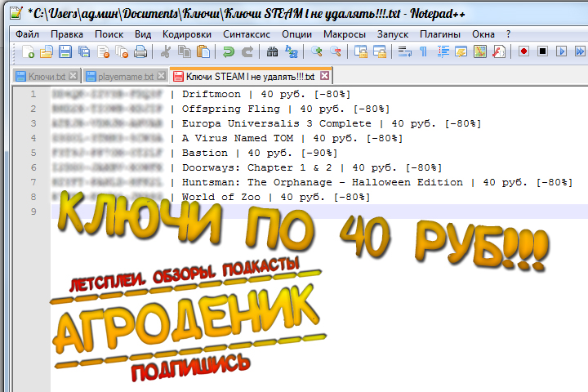The width and height of the screenshot is (588, 392).
Task: Open the Опции menu
Action: (x=296, y=34)
